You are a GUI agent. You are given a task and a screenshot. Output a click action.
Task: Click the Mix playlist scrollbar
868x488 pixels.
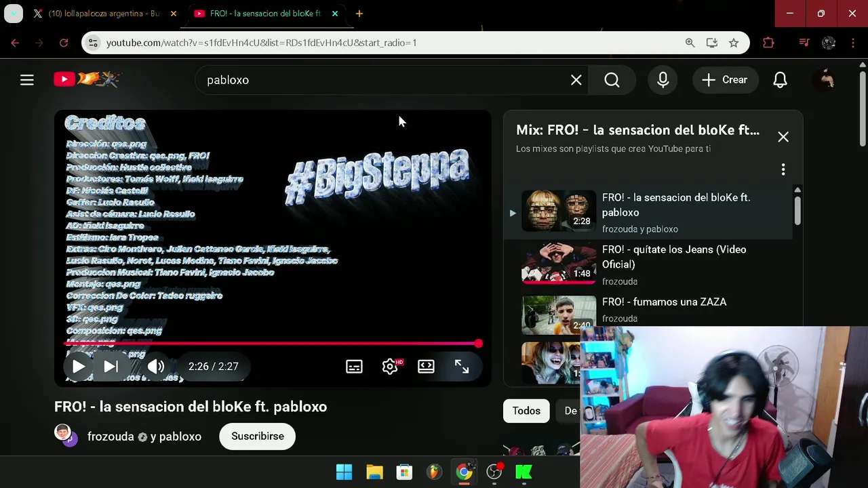point(797,210)
